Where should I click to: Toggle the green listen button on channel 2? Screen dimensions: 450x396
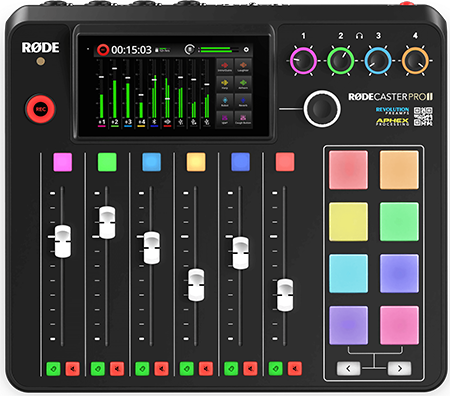(98, 369)
